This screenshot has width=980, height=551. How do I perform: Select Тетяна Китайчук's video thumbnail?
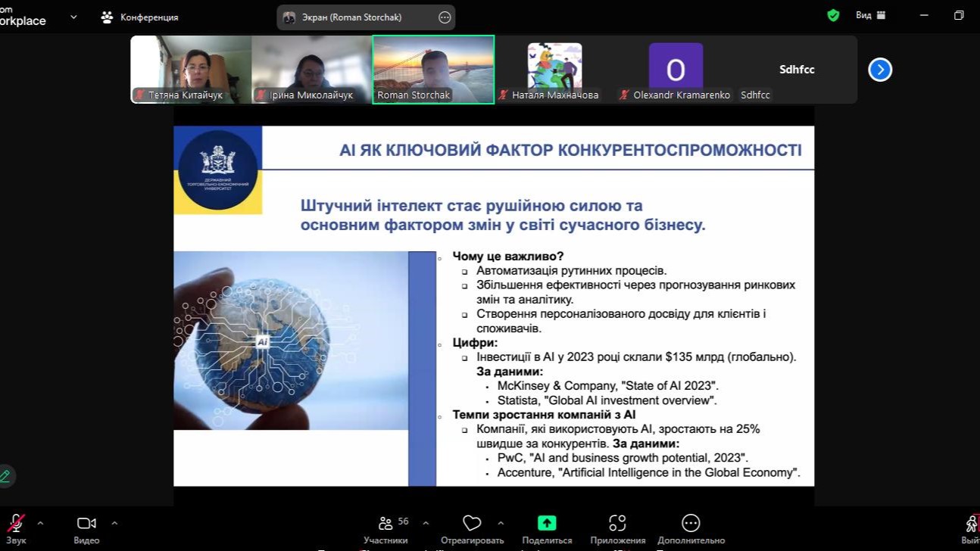[190, 69]
